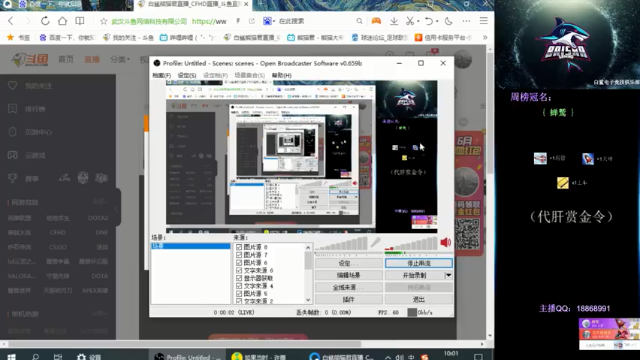Viewport: 640px width, 360px height.
Task: Open the trophy Events icon in sidebar
Action: (x=13, y=178)
